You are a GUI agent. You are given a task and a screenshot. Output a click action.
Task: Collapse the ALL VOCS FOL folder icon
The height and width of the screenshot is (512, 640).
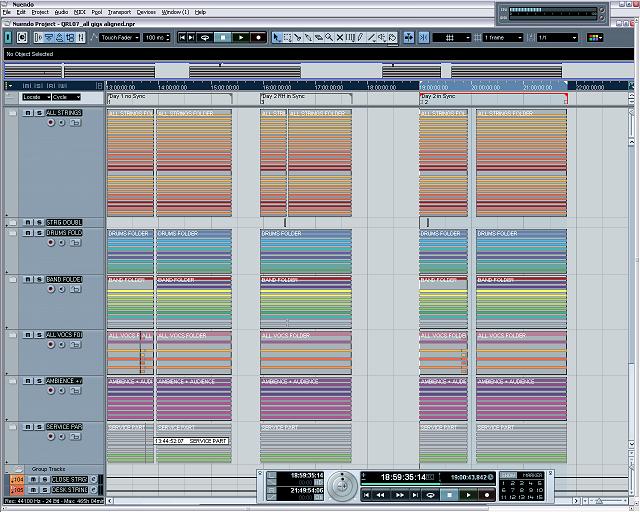[x=13, y=335]
